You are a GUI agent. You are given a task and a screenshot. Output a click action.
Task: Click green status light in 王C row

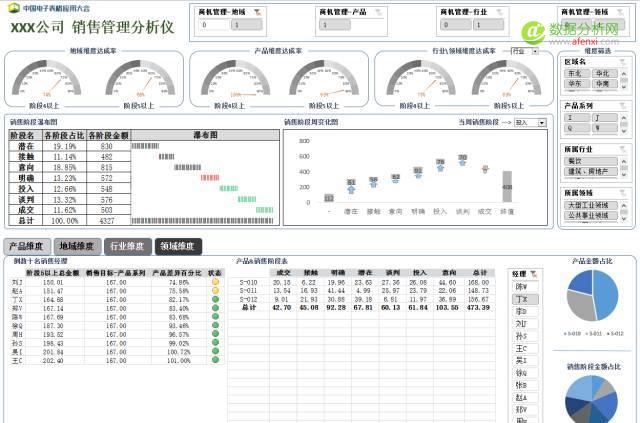[215, 360]
